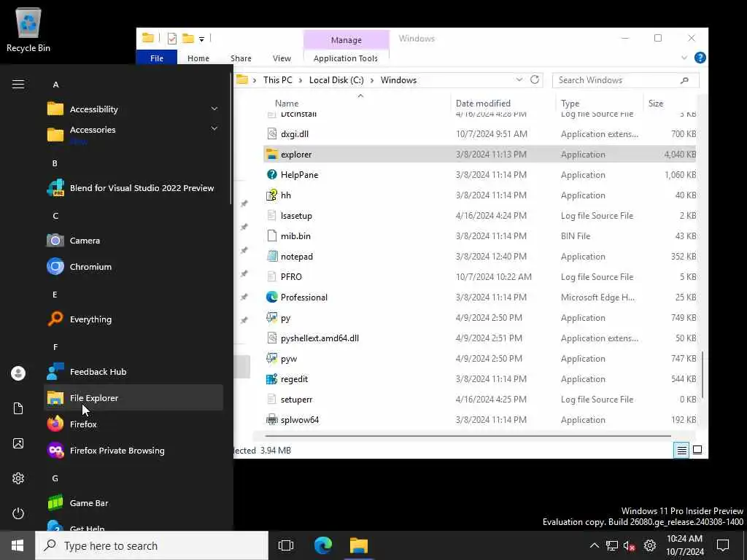
Task: Select the splwow64 application
Action: pos(480,419)
